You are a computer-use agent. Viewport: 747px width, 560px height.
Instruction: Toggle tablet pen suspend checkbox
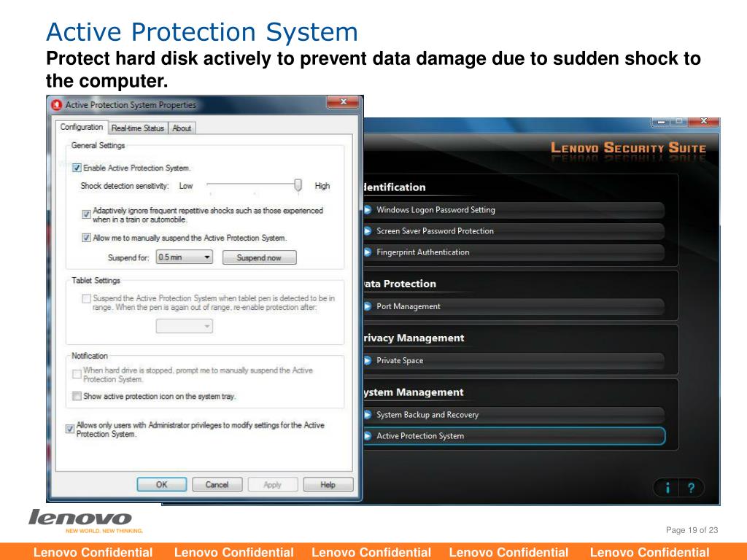(x=86, y=298)
